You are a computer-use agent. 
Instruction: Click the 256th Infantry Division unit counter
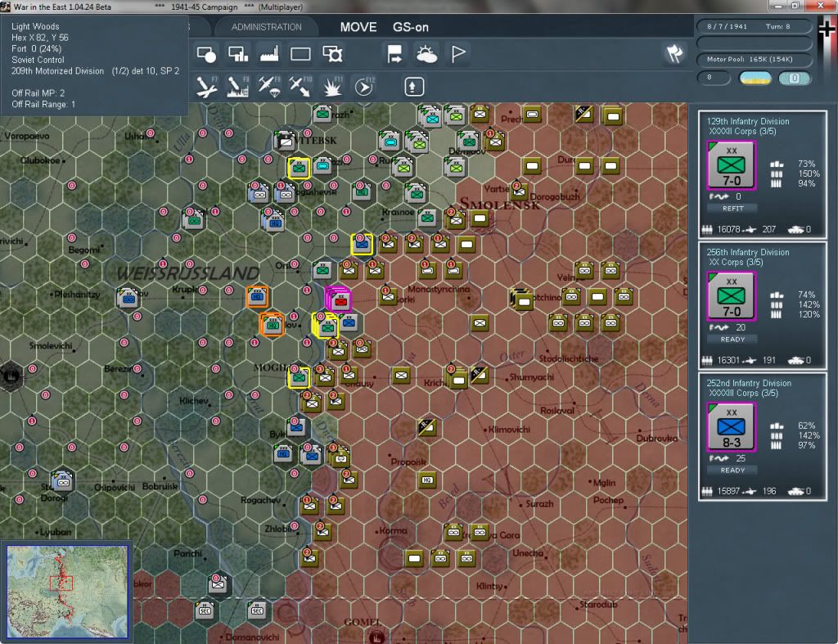tap(731, 296)
